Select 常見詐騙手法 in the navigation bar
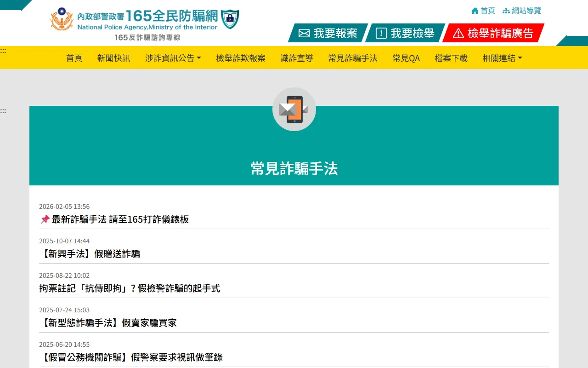Screen dimensions: 588x368 pos(353,58)
